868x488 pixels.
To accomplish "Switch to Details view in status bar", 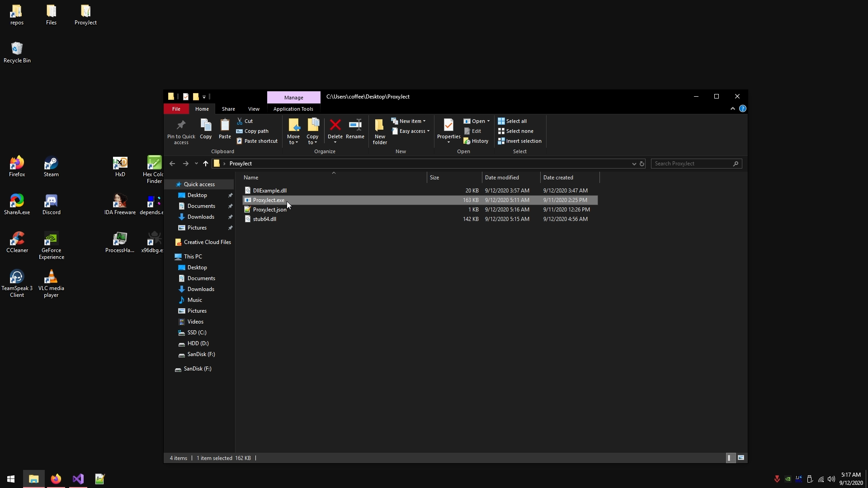I will click(x=729, y=458).
